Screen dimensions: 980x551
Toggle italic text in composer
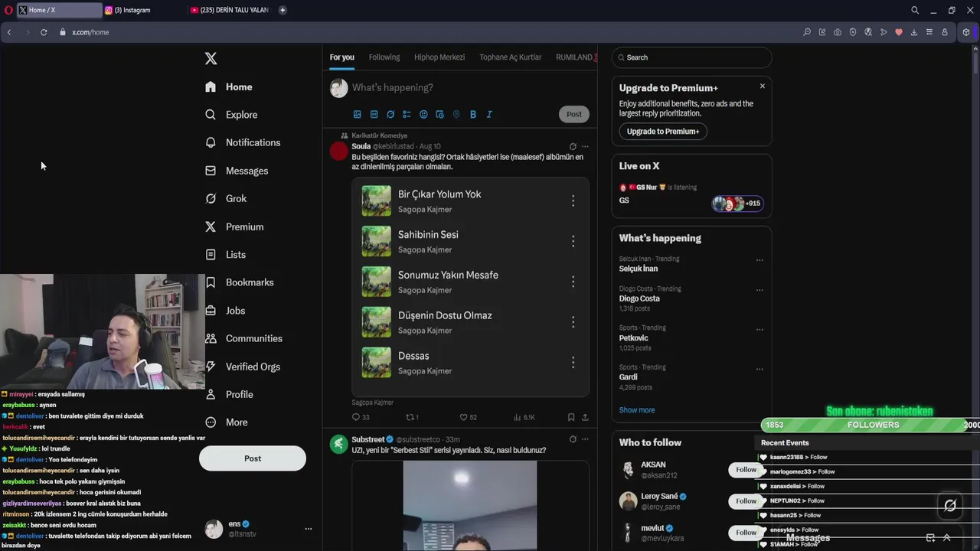[x=489, y=114]
